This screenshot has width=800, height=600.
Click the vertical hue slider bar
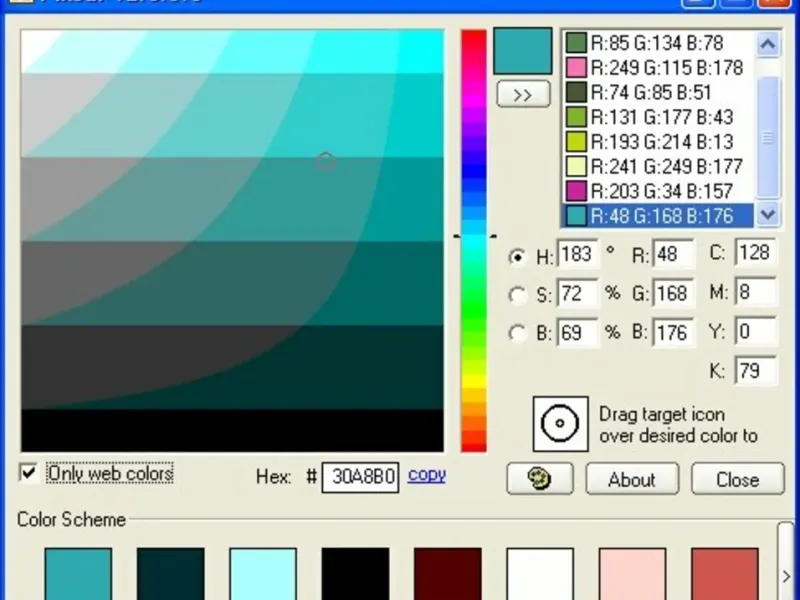[x=474, y=240]
